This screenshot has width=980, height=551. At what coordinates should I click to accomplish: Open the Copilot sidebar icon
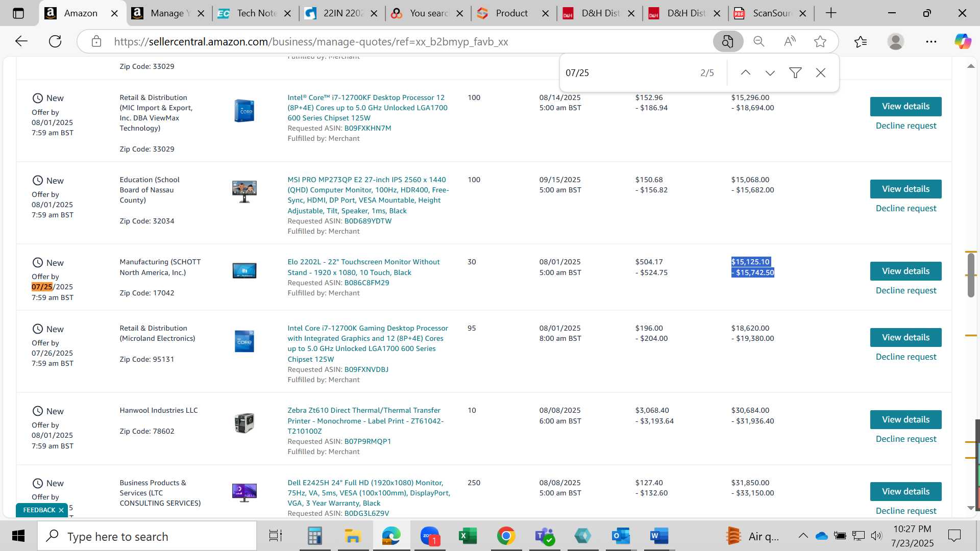(963, 41)
